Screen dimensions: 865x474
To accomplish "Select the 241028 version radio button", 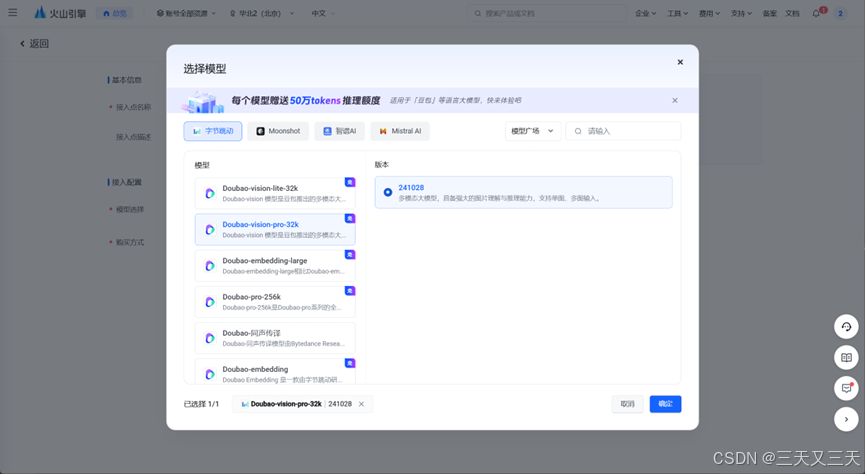I will 388,192.
